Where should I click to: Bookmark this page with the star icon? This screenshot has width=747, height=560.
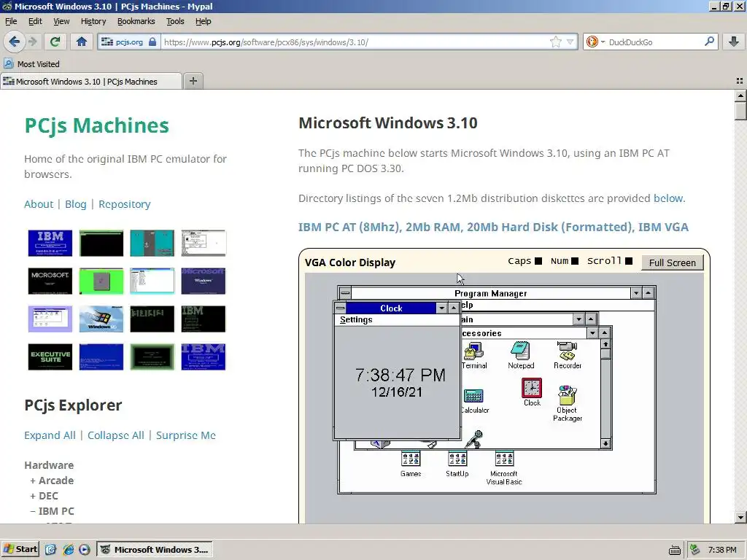pos(555,42)
